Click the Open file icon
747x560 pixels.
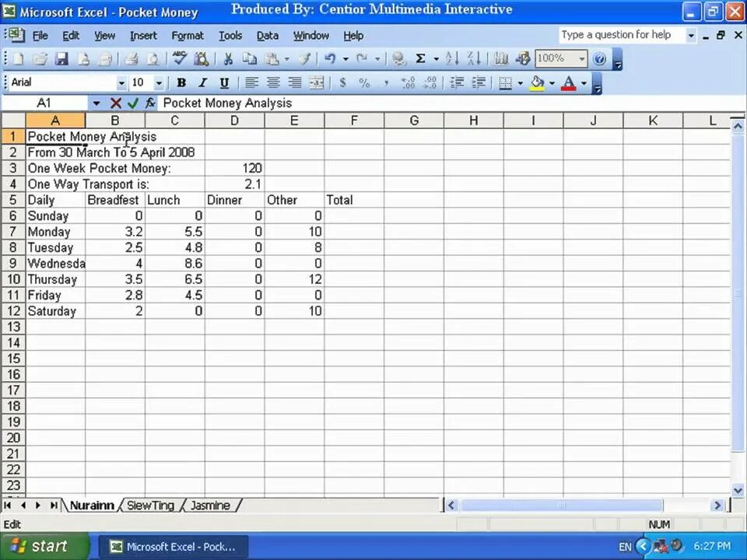point(40,58)
